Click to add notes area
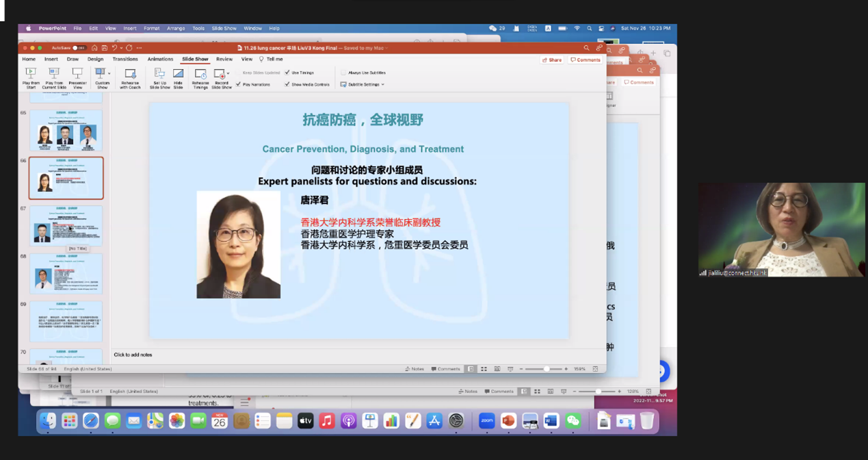The width and height of the screenshot is (868, 460). [358, 355]
